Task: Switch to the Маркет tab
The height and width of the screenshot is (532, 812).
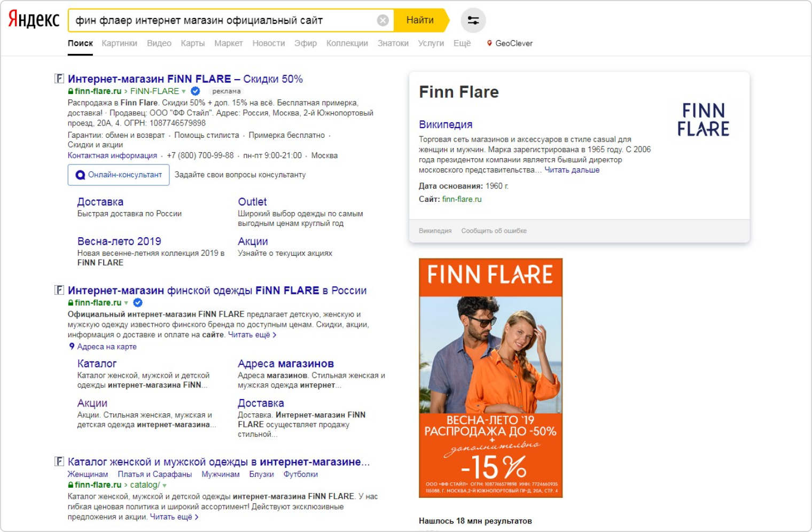Action: [x=229, y=43]
